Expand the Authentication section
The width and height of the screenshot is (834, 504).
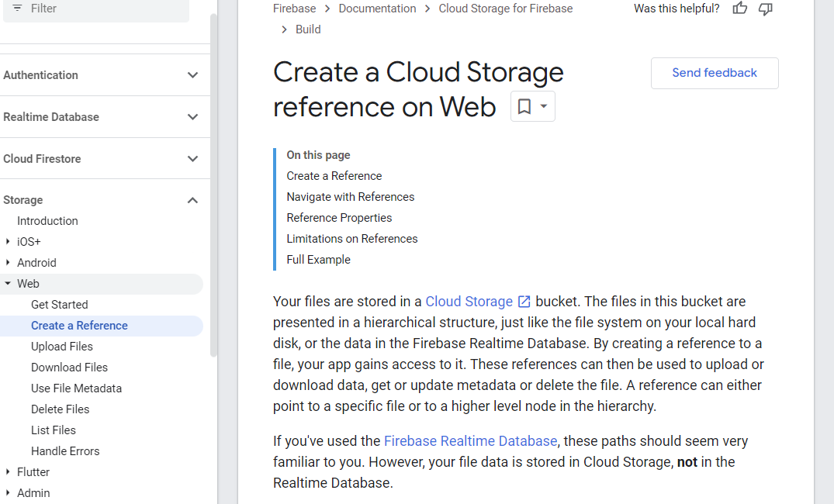pos(193,75)
